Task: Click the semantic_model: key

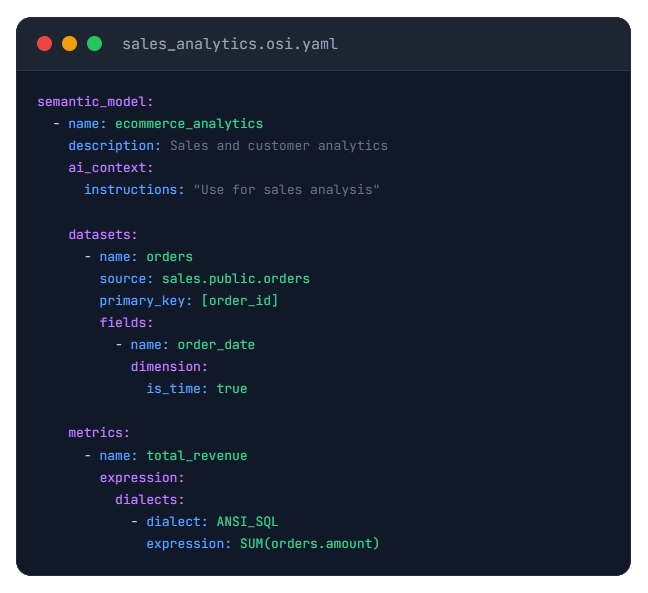Action: [x=95, y=102]
